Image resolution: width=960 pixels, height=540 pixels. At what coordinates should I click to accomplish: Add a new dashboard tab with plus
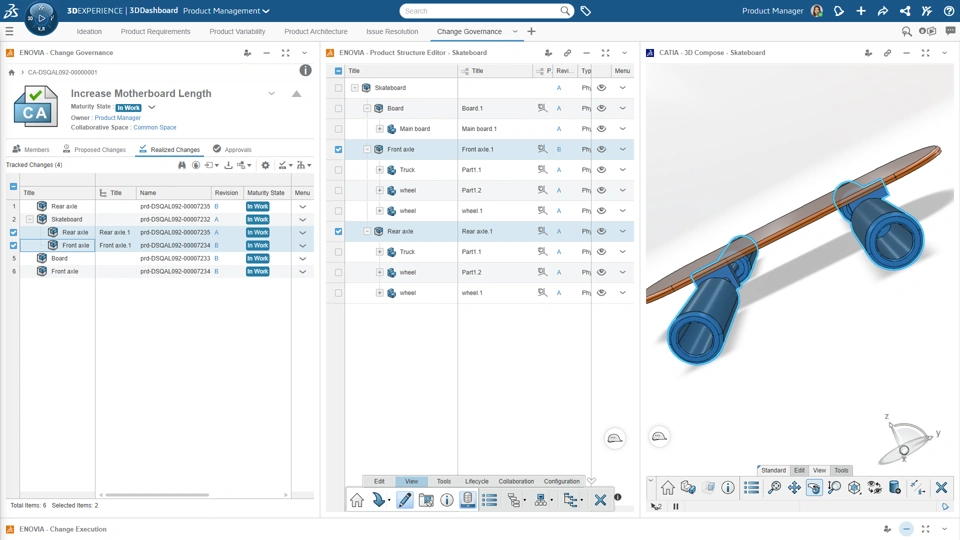coord(531,31)
